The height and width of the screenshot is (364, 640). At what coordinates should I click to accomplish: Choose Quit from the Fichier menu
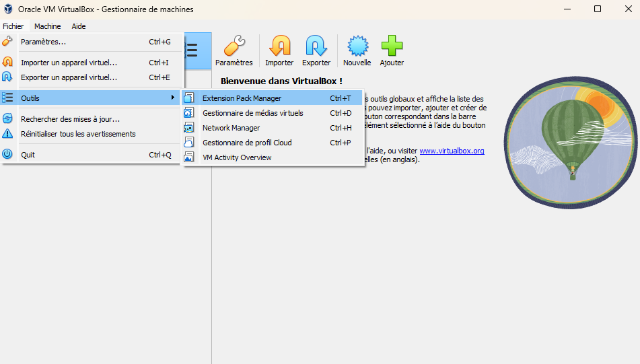[28, 155]
